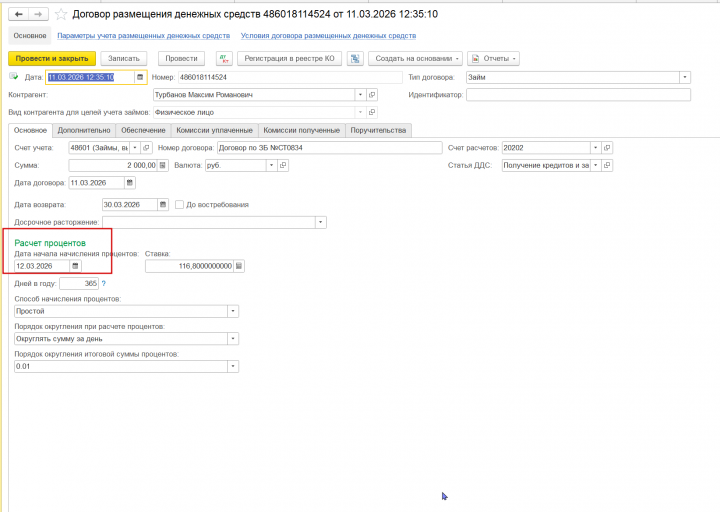Switch to the Поручительства tab

[378, 130]
